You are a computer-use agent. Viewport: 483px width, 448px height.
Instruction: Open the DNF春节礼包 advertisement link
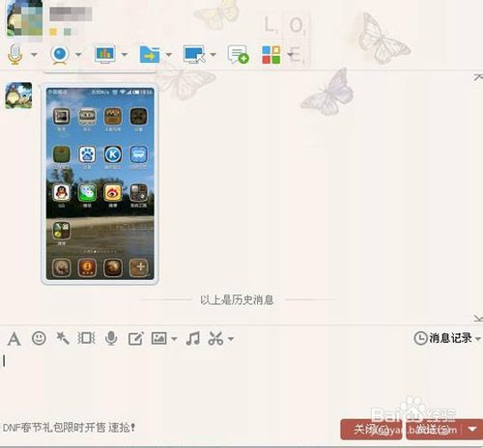pos(69,428)
